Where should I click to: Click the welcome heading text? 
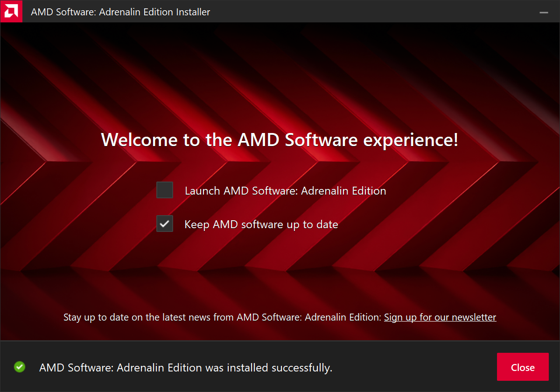280,140
